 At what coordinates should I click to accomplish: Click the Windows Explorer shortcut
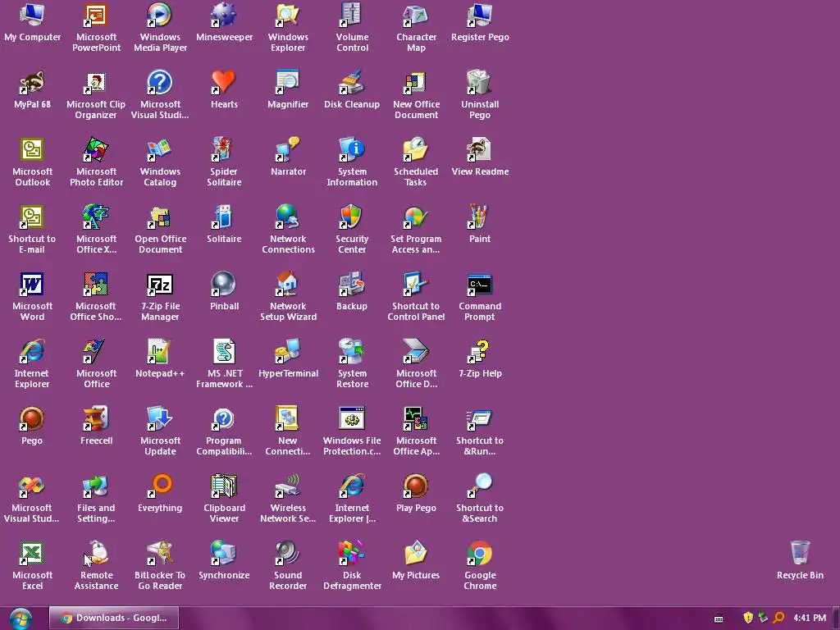coord(288,16)
